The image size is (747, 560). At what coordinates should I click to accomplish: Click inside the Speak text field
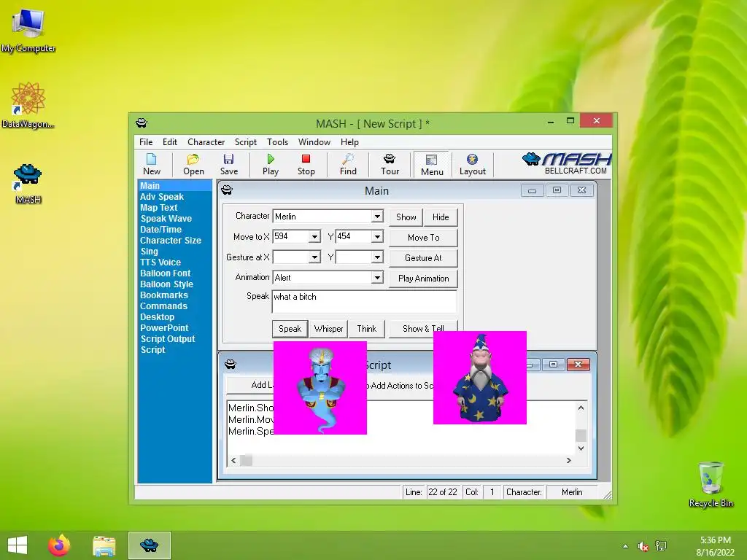pyautogui.click(x=365, y=301)
